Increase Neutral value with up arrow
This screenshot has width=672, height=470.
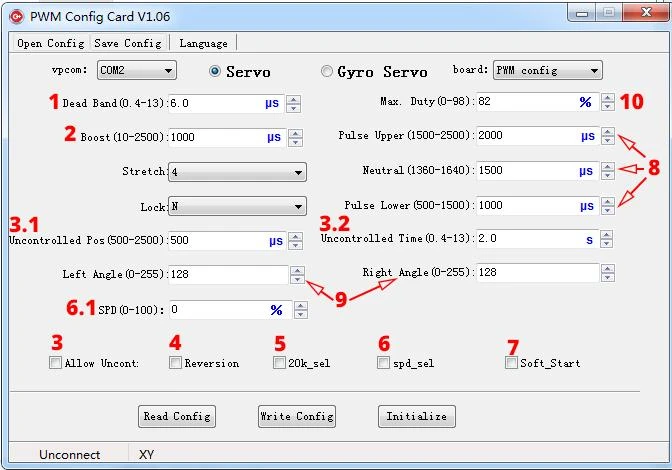point(607,166)
